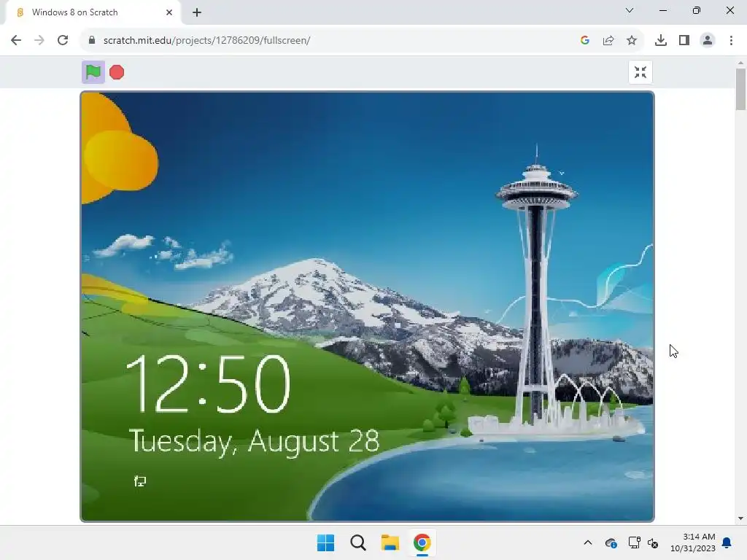Click the page vertical scrollbar thumb
Screen dimensions: 747x560
[x=740, y=89]
